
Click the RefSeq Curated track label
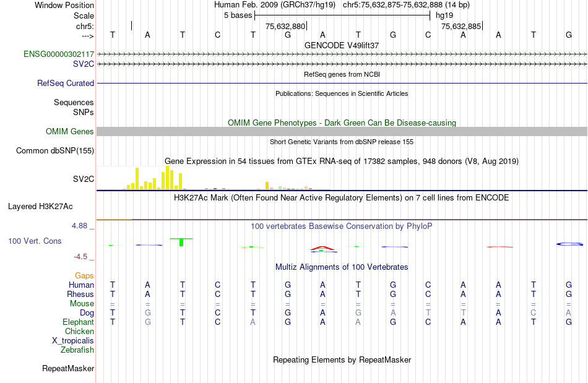[65, 83]
